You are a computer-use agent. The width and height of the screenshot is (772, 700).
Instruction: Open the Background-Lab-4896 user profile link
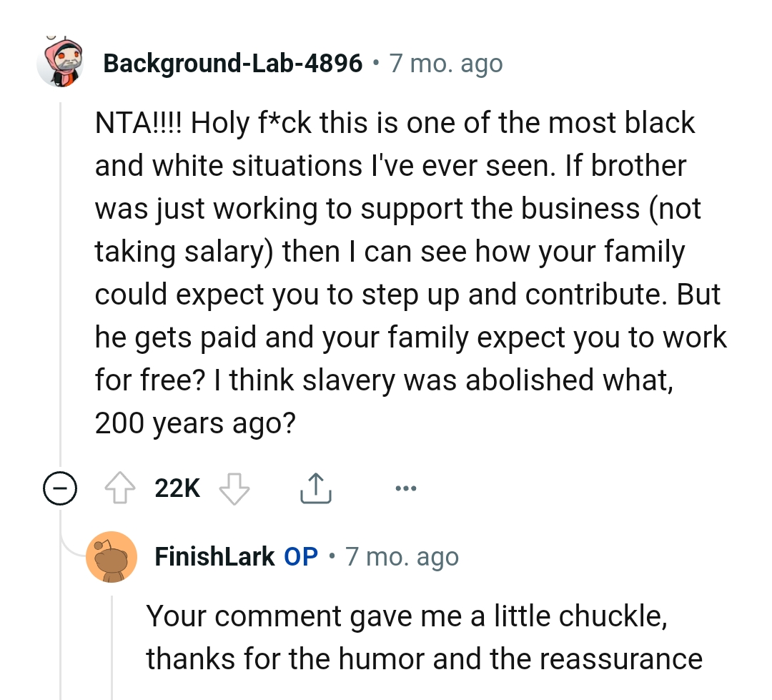(x=233, y=64)
